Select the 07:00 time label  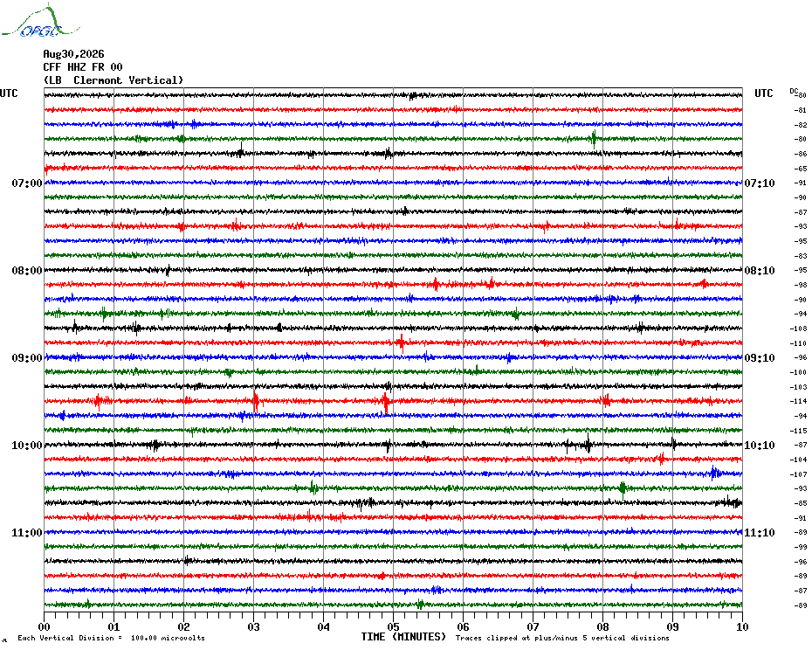(27, 183)
